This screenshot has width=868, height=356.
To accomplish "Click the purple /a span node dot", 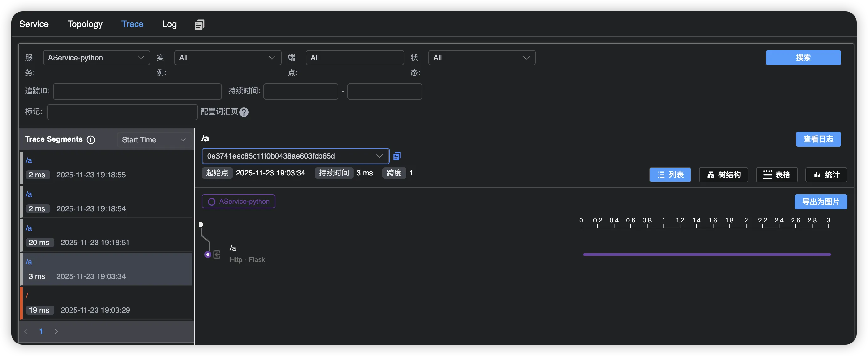I will [x=208, y=254].
